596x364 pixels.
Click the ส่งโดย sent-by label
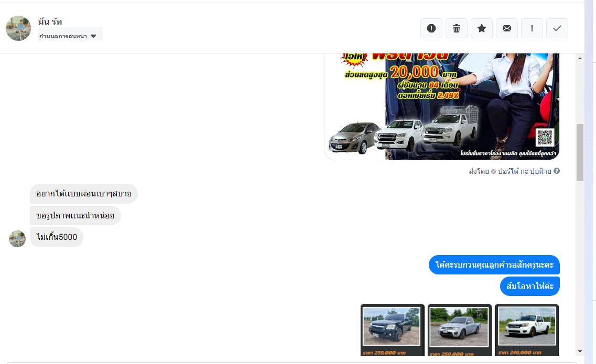click(x=479, y=171)
